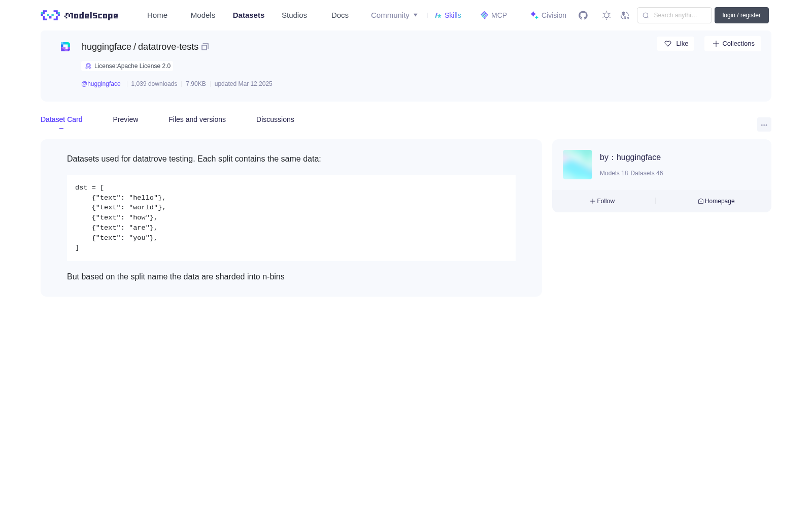The height and width of the screenshot is (508, 812).
Task: Click the login / register button
Action: 741,15
